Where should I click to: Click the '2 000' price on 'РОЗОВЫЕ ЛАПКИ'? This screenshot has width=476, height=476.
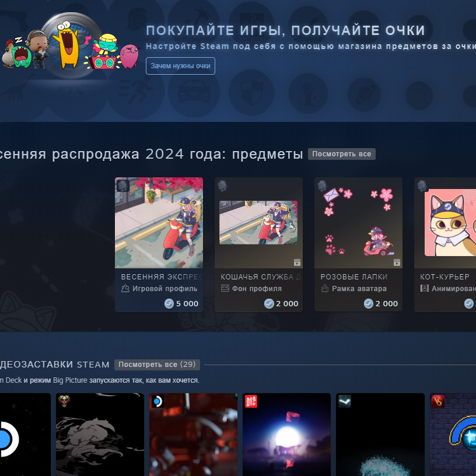[x=387, y=303]
